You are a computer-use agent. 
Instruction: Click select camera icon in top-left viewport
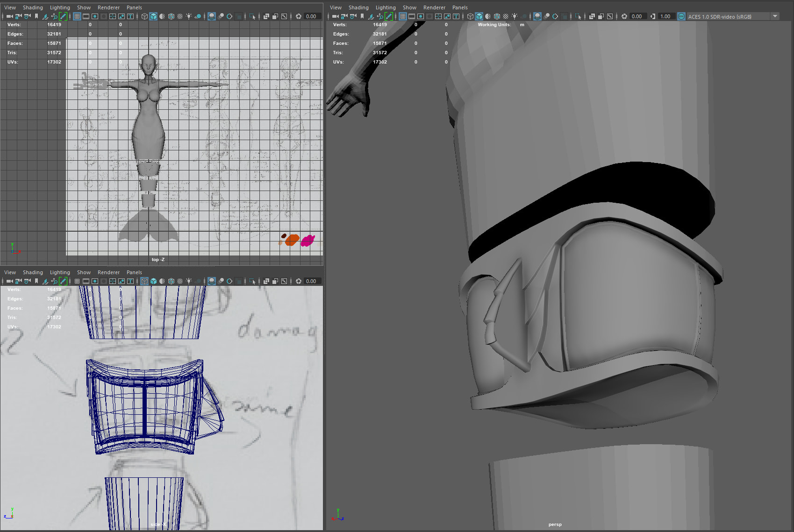click(9, 16)
